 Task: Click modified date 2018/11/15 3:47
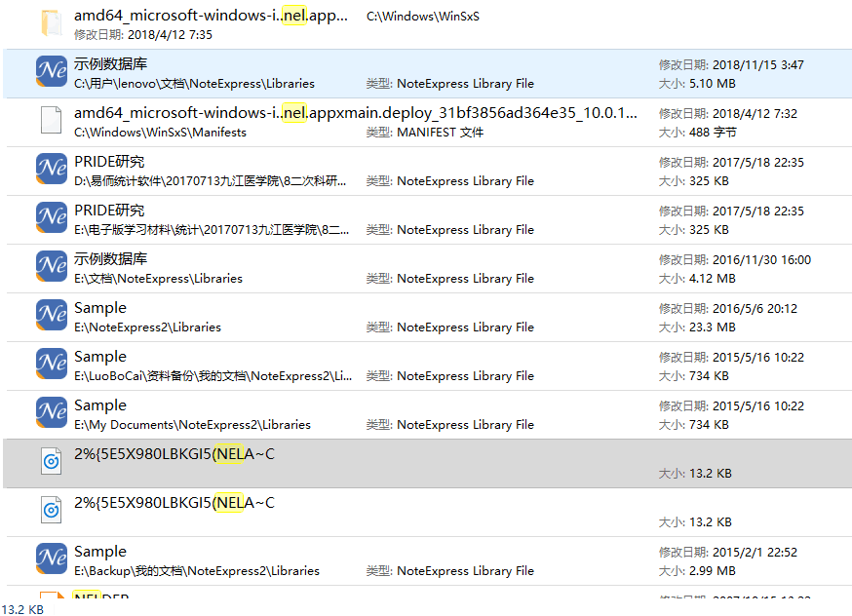tap(758, 65)
